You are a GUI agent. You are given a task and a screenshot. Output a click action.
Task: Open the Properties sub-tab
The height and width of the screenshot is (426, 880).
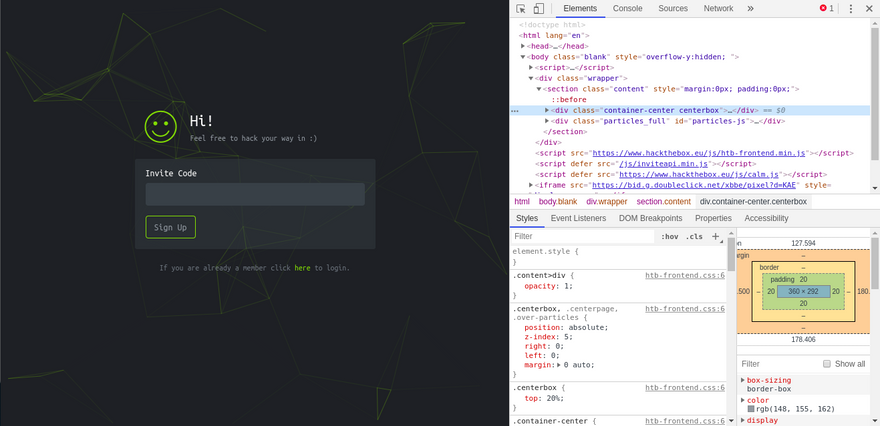click(x=713, y=218)
